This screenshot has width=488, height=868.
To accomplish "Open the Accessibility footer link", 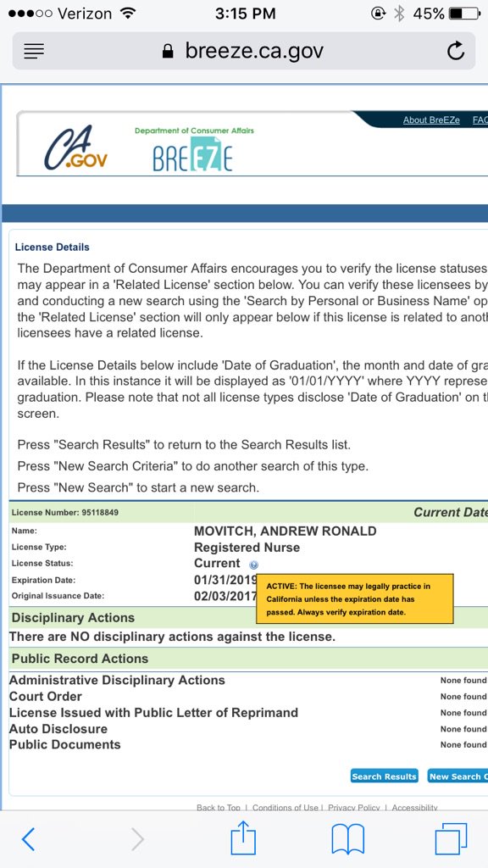I will [x=415, y=808].
